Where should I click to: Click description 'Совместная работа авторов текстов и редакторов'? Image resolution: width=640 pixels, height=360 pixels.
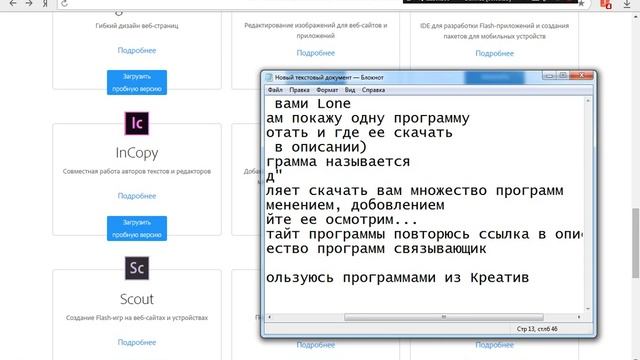pyautogui.click(x=137, y=171)
